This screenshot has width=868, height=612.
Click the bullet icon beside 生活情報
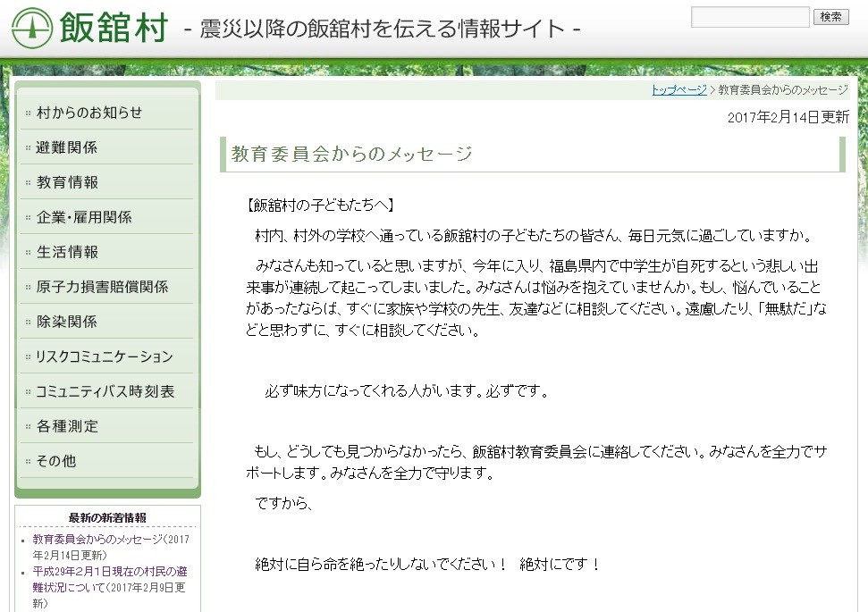pos(28,251)
